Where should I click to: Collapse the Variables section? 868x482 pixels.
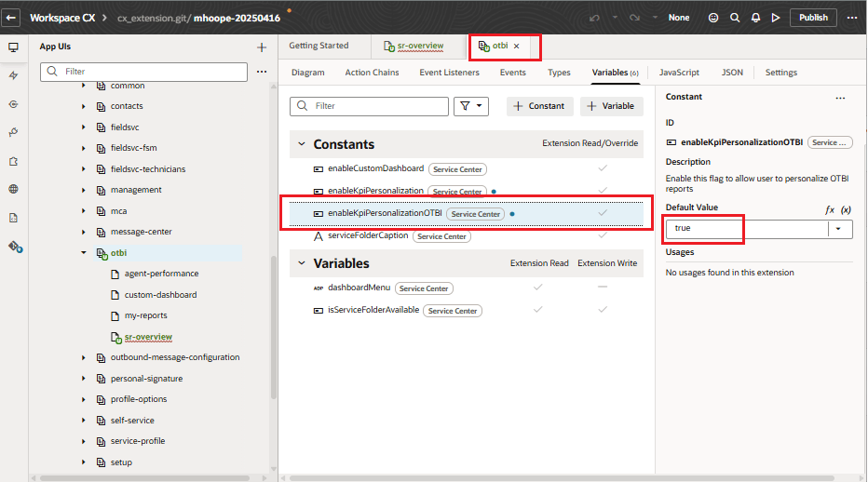[x=301, y=262]
